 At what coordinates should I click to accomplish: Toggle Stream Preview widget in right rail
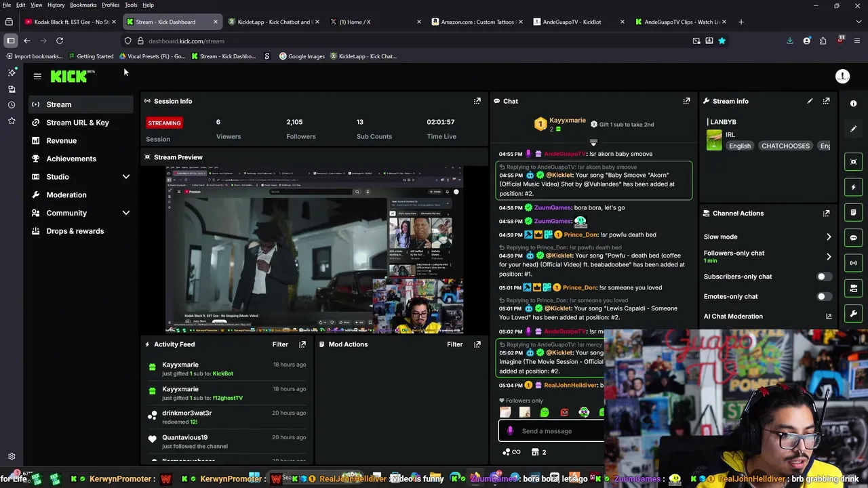point(854,161)
